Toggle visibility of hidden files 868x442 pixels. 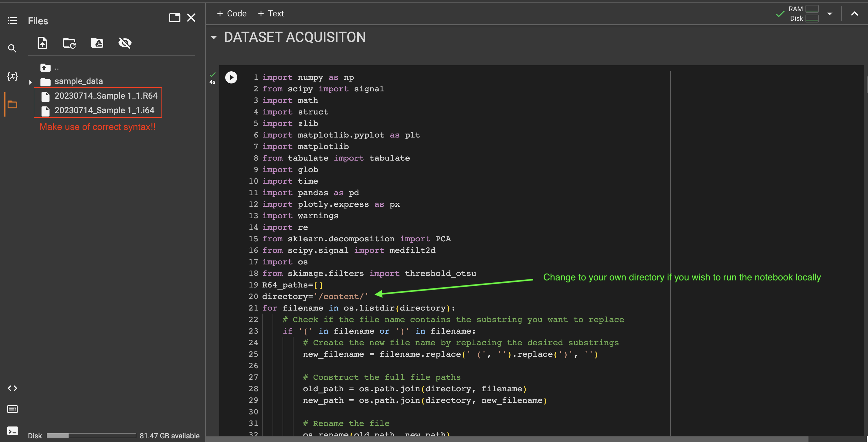[x=124, y=43]
